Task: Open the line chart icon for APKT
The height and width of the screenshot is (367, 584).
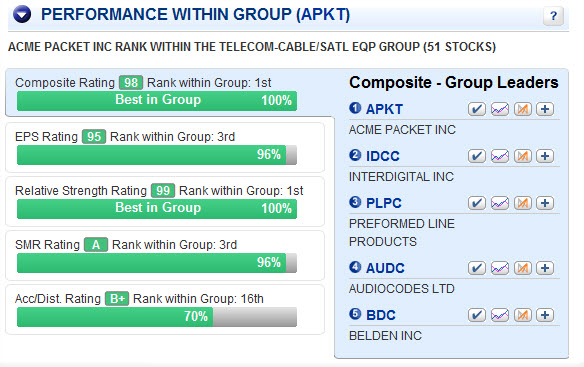Action: point(500,109)
